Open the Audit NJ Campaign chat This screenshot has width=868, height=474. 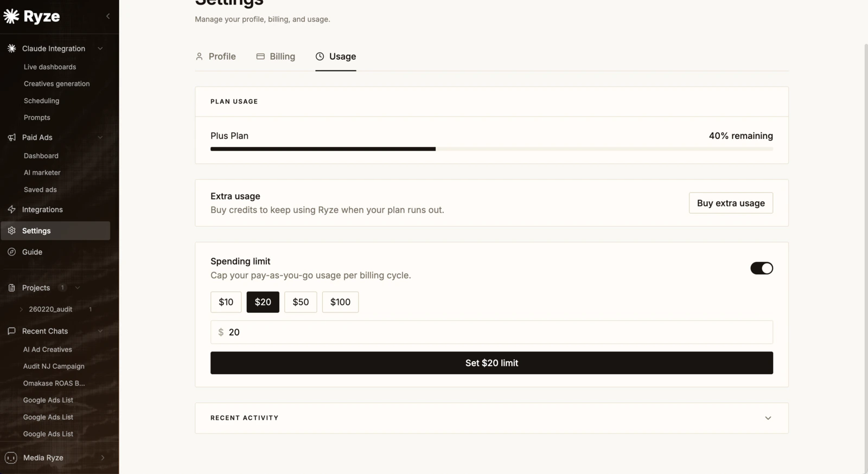click(x=54, y=366)
